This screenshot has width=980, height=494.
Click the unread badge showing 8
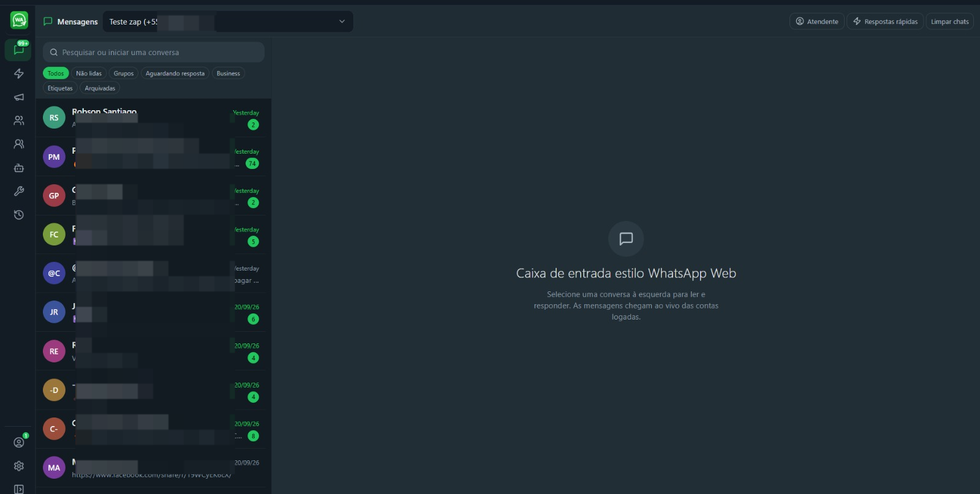coord(254,436)
